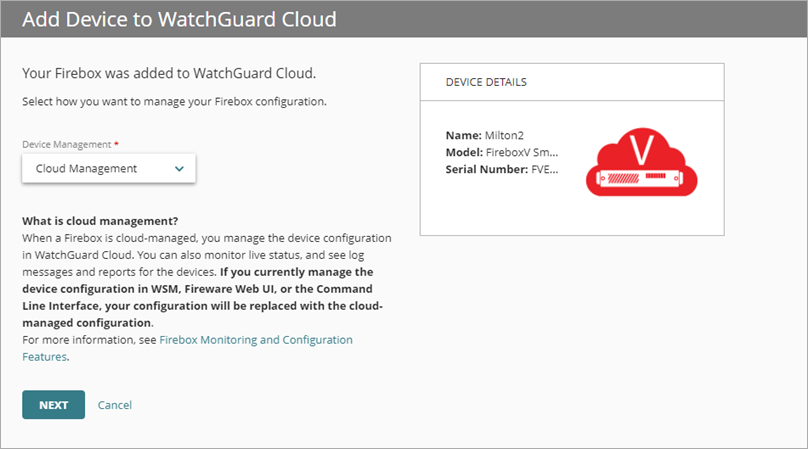This screenshot has width=808, height=449.
Task: Click the Serial Number line
Action: click(x=501, y=170)
